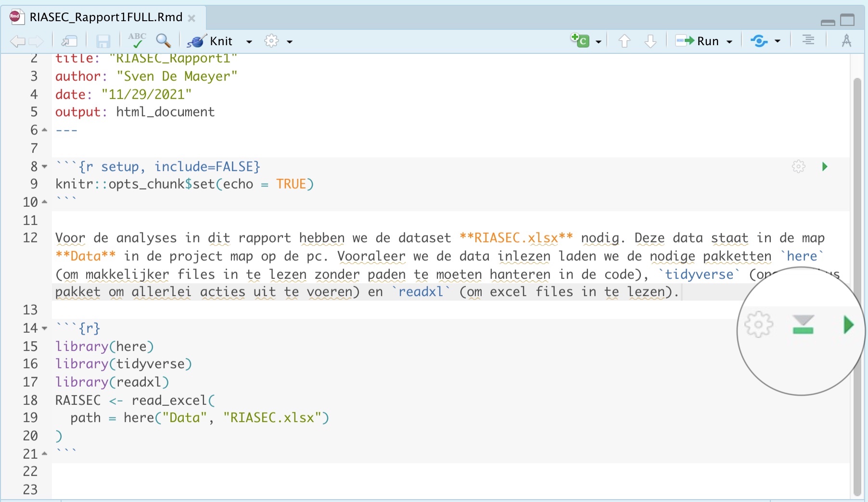Click on library(here) line
The height and width of the screenshot is (502, 868).
[x=104, y=346]
